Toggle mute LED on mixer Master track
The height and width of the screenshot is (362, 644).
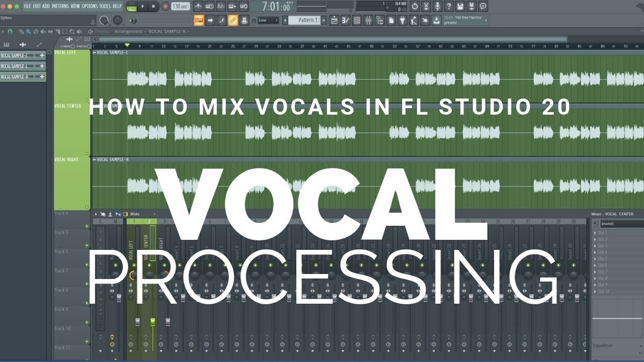(115, 265)
